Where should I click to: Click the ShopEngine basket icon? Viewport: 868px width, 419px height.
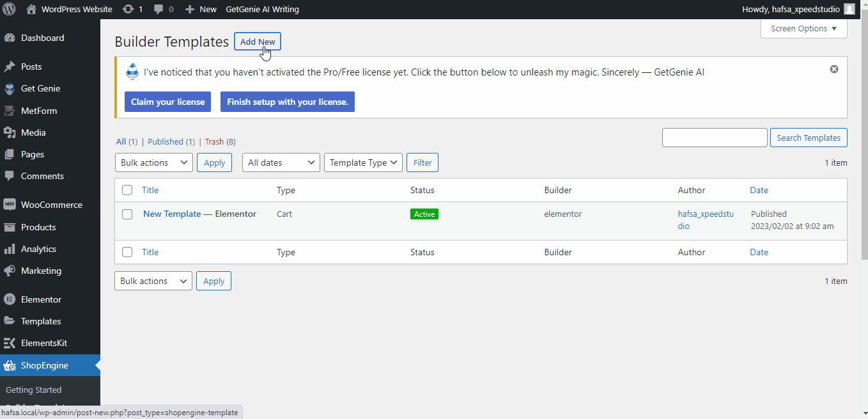click(10, 366)
